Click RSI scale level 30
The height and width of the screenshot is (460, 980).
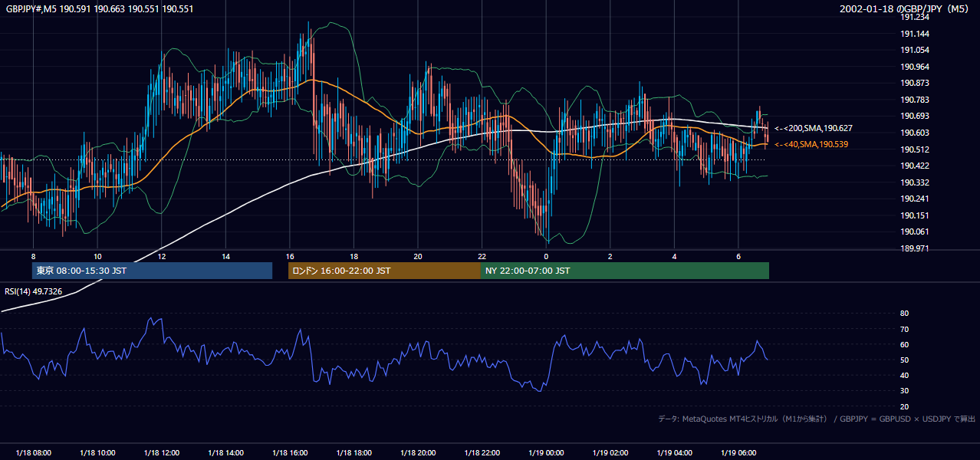click(x=905, y=391)
